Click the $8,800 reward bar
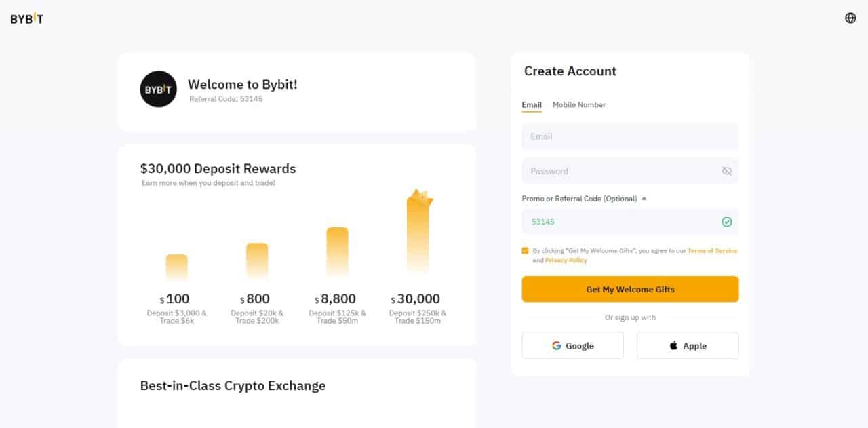The height and width of the screenshot is (428, 868). (x=337, y=252)
